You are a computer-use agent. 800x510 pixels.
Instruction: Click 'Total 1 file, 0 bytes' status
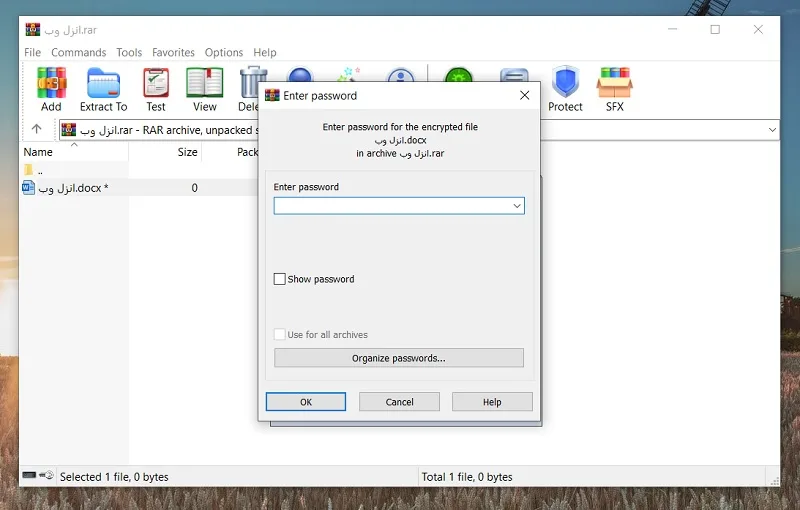tap(467, 477)
